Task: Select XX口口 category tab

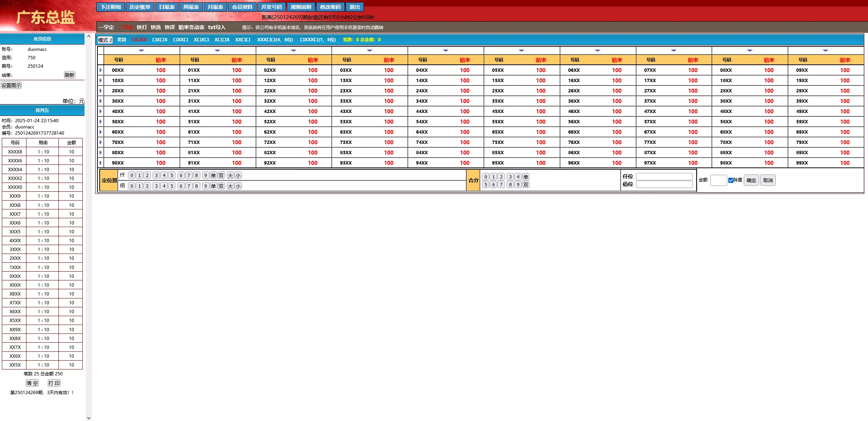Action: pos(243,40)
